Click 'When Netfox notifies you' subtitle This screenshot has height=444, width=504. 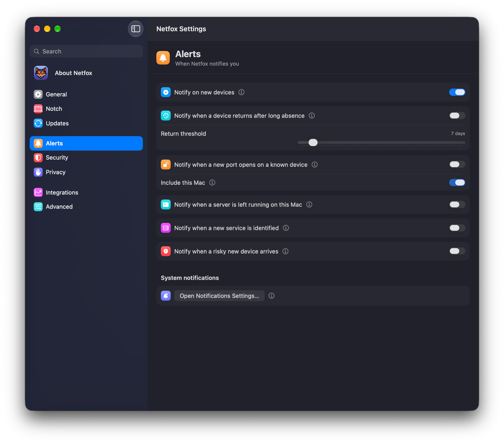pyautogui.click(x=207, y=64)
